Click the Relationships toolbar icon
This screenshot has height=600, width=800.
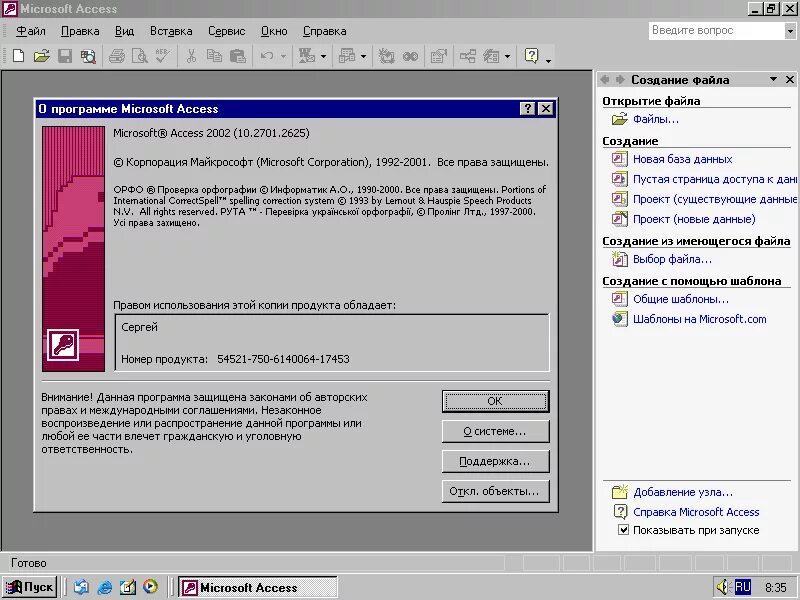pyautogui.click(x=468, y=56)
